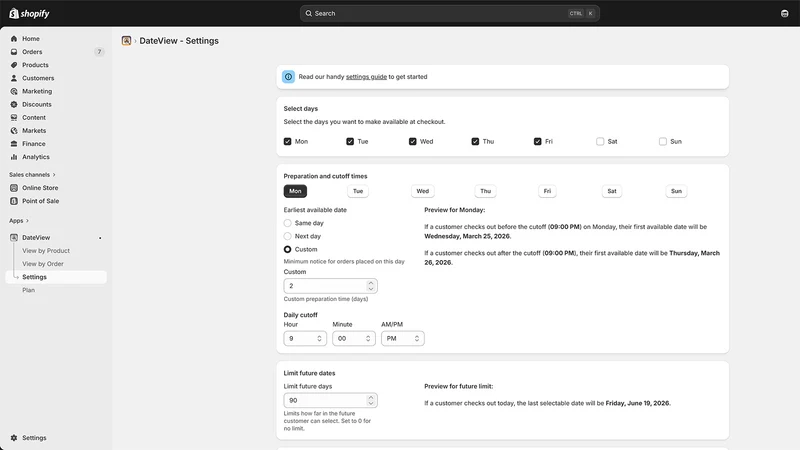
Task: Switch to the Thu preparation tab
Action: click(x=486, y=191)
